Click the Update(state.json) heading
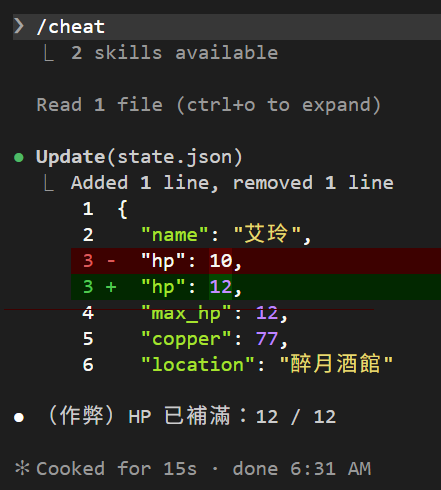 click(x=139, y=157)
